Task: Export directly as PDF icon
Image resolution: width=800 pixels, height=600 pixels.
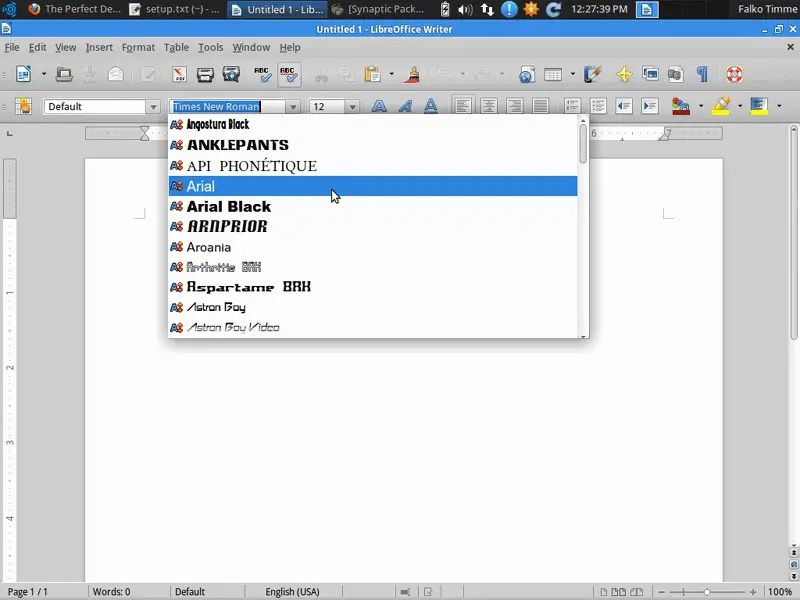Action: pyautogui.click(x=179, y=74)
